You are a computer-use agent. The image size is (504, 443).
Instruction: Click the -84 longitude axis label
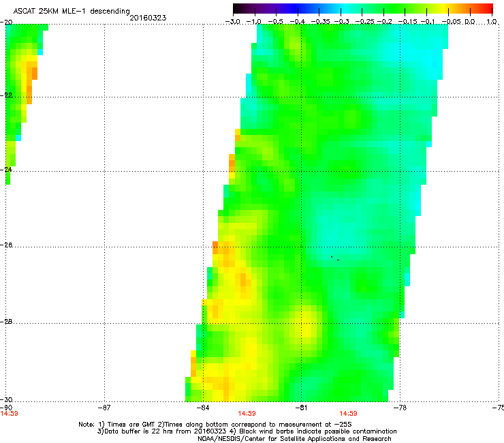[203, 408]
